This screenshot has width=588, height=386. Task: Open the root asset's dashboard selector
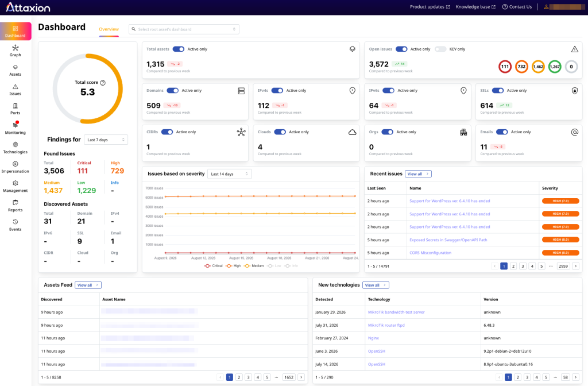184,29
